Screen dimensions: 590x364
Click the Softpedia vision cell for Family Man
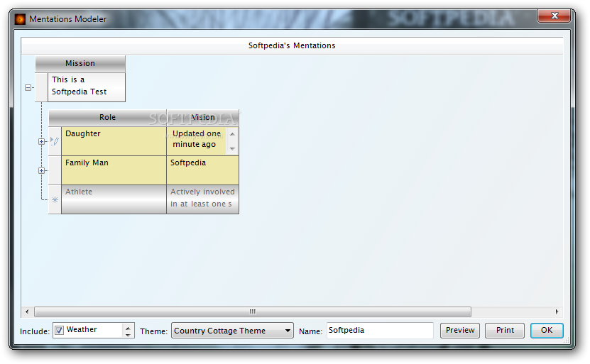click(x=202, y=170)
